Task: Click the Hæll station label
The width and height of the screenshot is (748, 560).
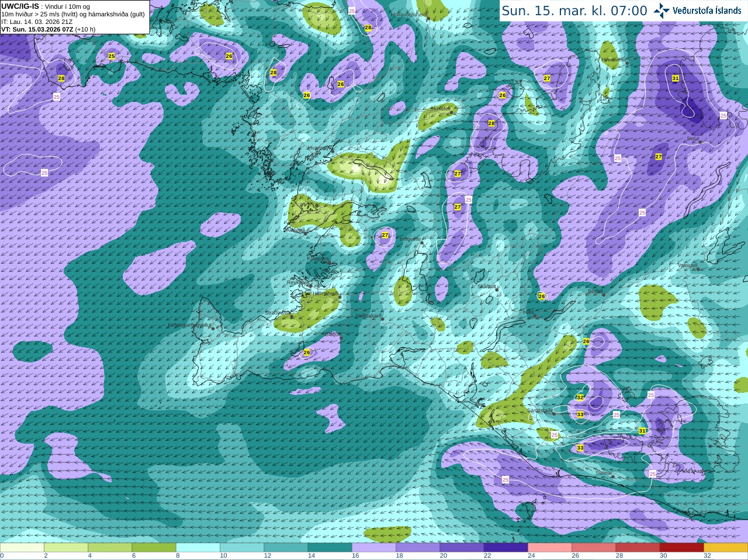Action: click(x=528, y=312)
